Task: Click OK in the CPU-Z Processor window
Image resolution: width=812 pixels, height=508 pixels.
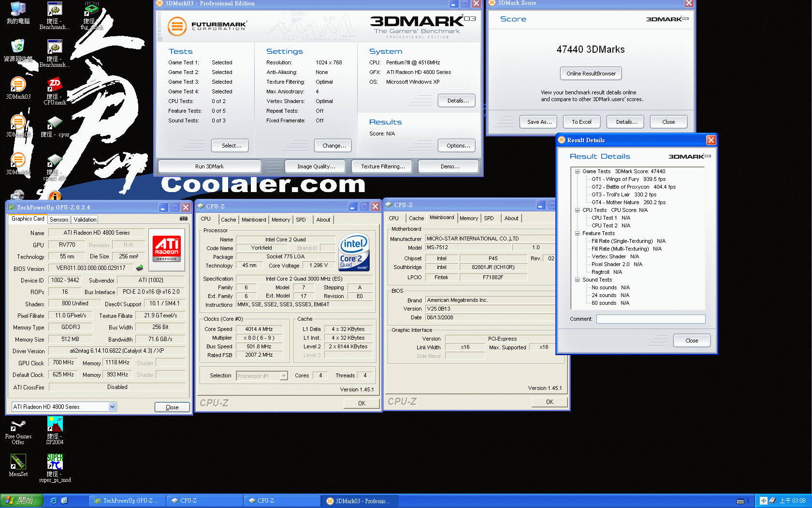Action: (x=362, y=403)
